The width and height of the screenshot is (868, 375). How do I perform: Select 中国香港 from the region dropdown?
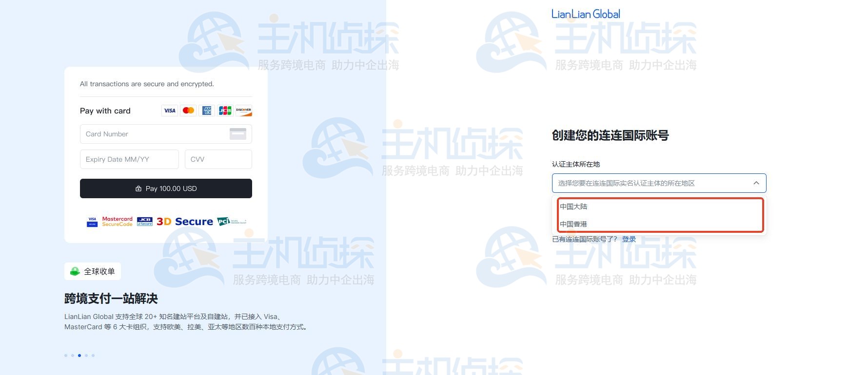(x=660, y=224)
